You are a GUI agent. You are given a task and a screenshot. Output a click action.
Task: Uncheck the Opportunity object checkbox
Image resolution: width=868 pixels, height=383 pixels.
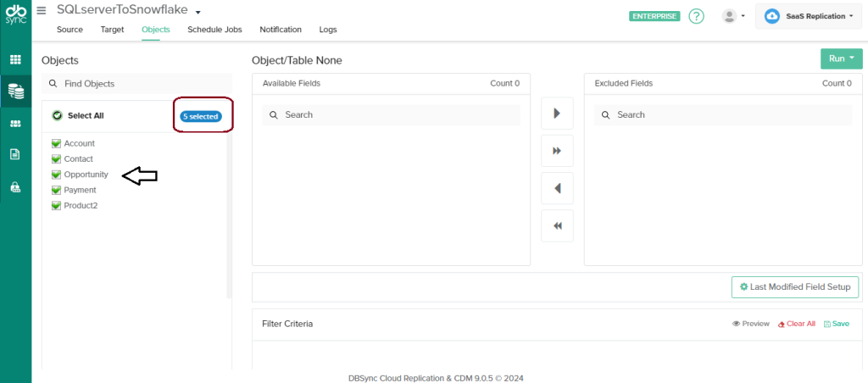pyautogui.click(x=56, y=175)
